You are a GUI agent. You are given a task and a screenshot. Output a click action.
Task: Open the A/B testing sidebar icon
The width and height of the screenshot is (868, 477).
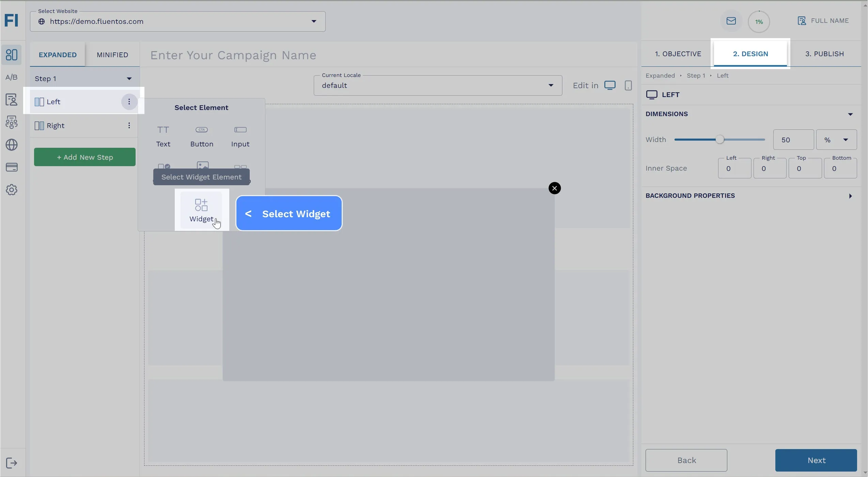tap(12, 77)
